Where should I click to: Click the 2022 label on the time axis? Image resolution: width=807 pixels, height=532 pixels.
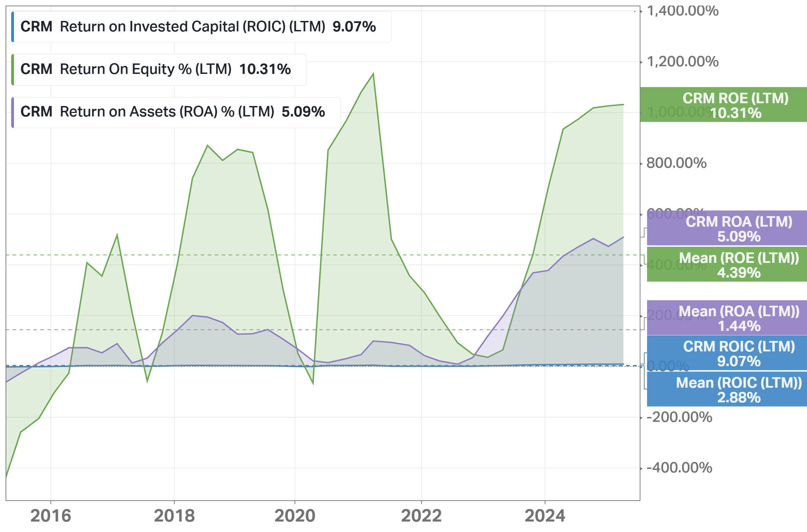pos(421,516)
